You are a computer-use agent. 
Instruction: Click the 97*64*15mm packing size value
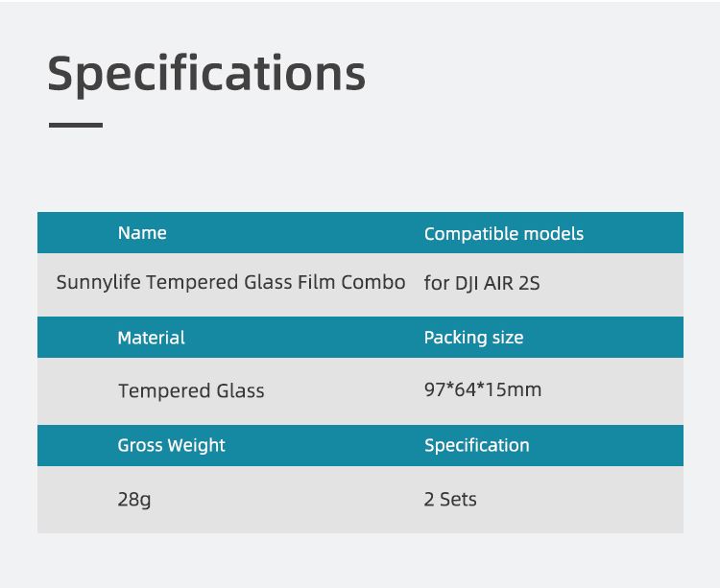pos(483,389)
